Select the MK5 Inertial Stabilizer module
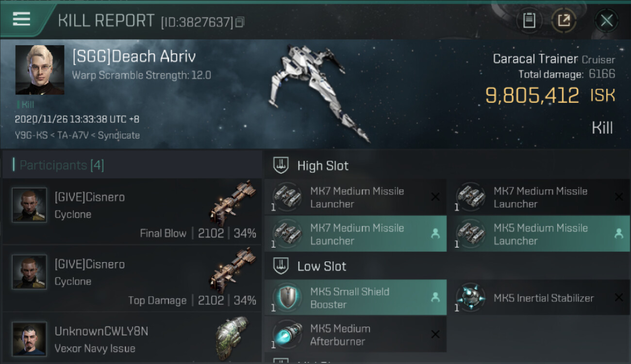631x364 pixels. click(543, 298)
